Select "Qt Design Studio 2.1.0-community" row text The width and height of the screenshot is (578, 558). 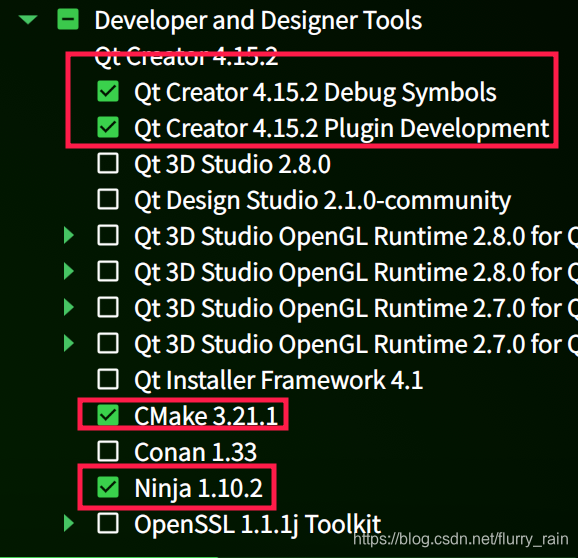pos(323,200)
